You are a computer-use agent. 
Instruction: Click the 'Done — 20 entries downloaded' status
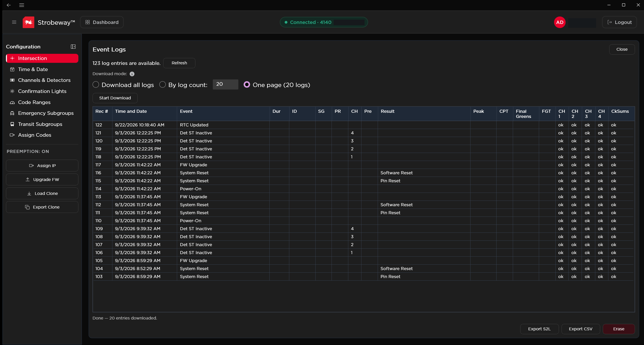coord(125,318)
